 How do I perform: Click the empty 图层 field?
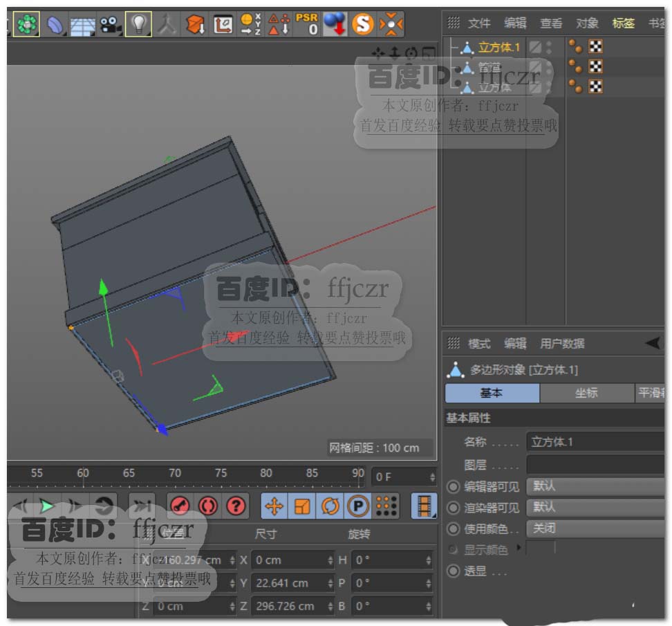(595, 465)
